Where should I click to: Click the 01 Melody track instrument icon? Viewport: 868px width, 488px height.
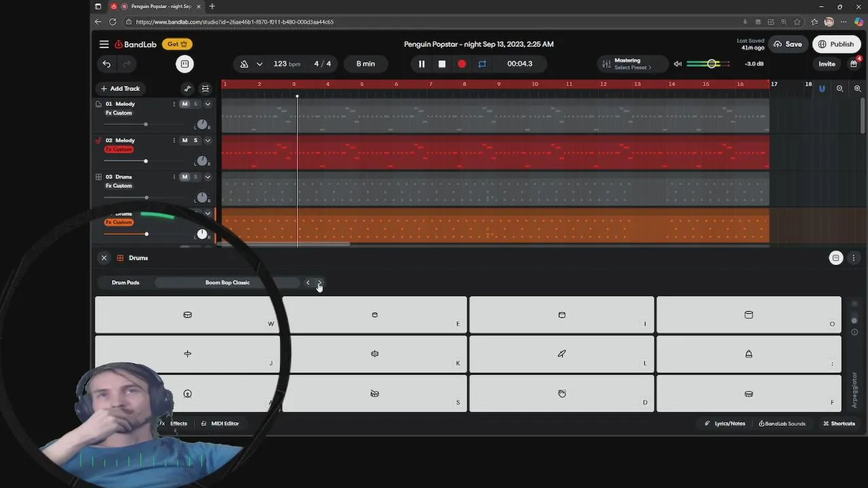98,104
